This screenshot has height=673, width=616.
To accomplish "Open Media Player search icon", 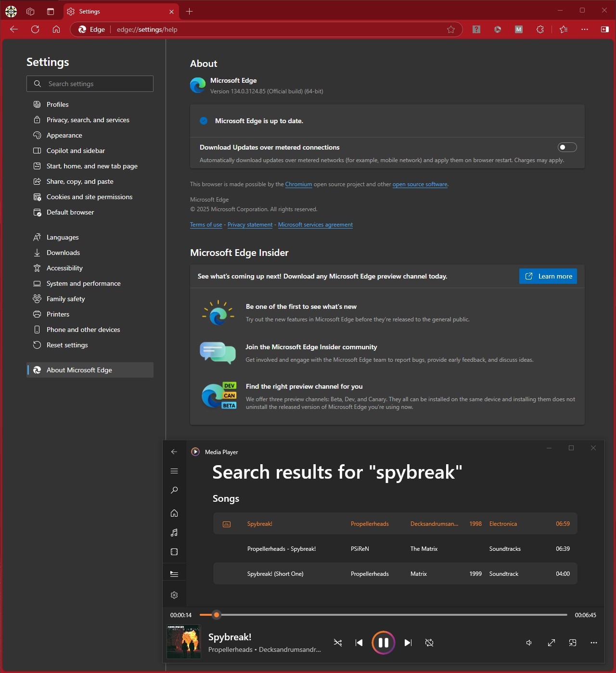I will click(x=174, y=490).
